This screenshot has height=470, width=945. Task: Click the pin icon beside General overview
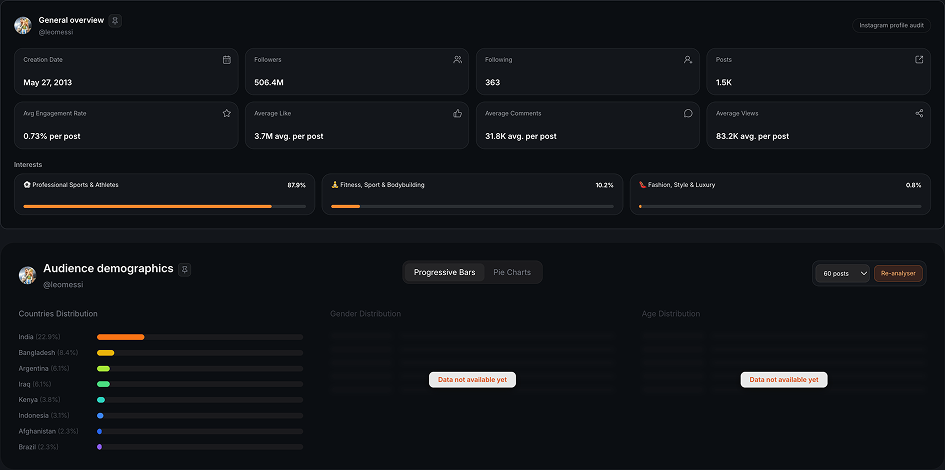pos(115,20)
